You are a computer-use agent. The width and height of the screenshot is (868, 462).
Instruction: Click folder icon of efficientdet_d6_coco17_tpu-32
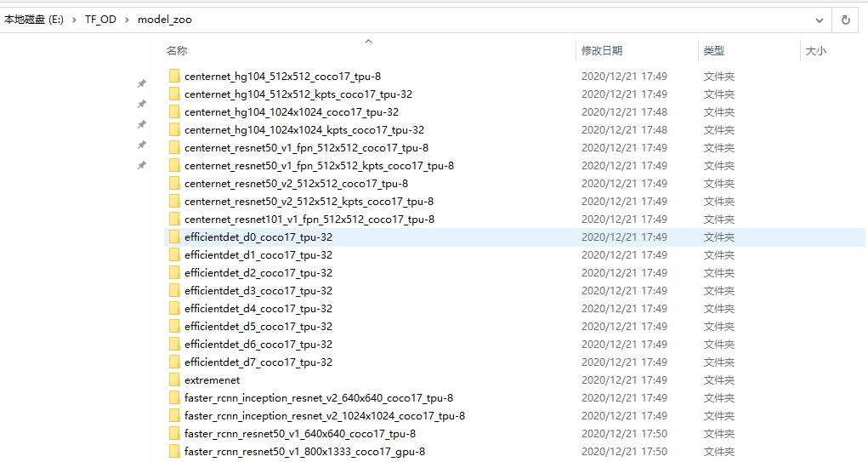[x=174, y=344]
